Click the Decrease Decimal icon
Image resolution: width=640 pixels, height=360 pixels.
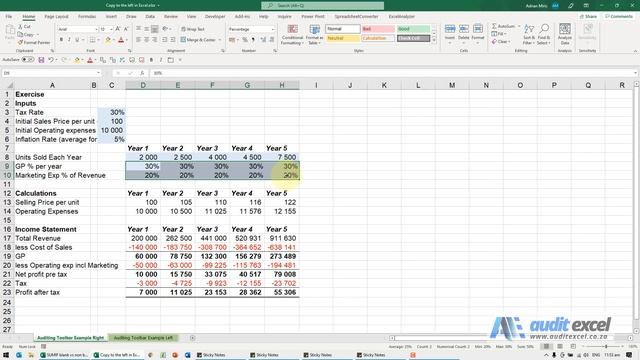click(271, 40)
